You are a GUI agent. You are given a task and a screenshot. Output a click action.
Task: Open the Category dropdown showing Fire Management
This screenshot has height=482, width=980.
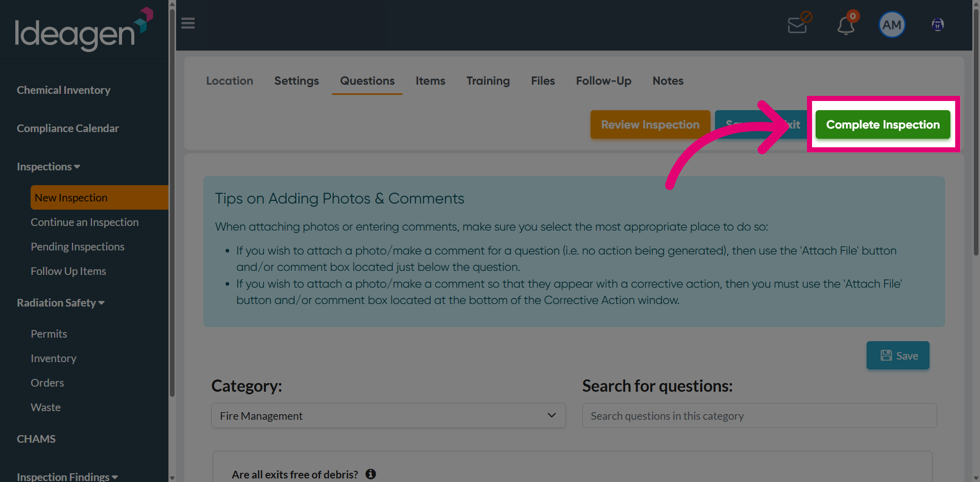[388, 416]
